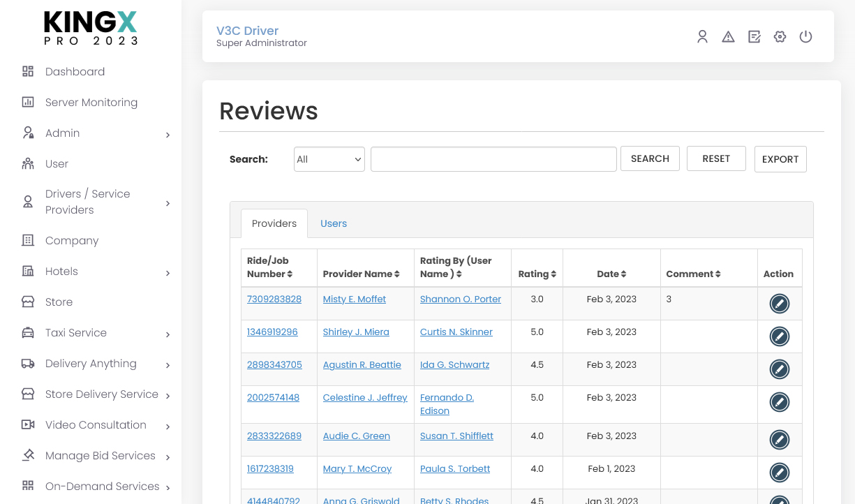Image resolution: width=855 pixels, height=504 pixels.
Task: Open the edit notes icon in header
Action: click(x=754, y=37)
